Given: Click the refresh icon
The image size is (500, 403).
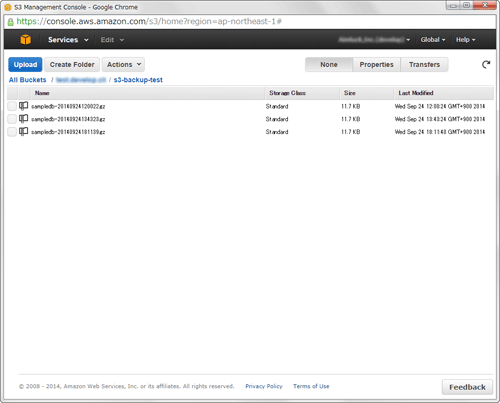Looking at the screenshot, I should pos(486,64).
